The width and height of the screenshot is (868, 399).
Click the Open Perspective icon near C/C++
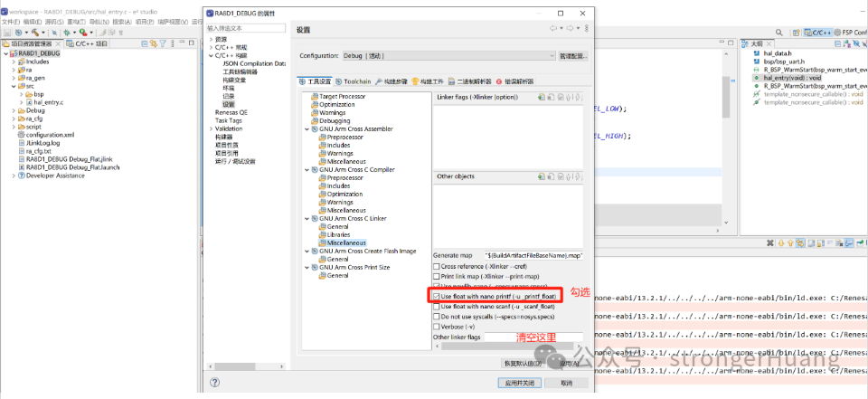(796, 33)
